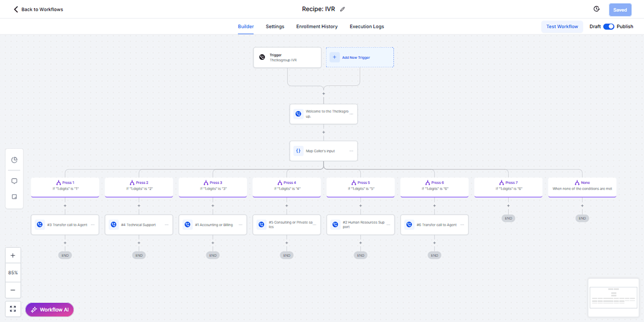Screen dimensions: 644x322
Task: Click the Welcome message phone icon
Action: point(298,114)
